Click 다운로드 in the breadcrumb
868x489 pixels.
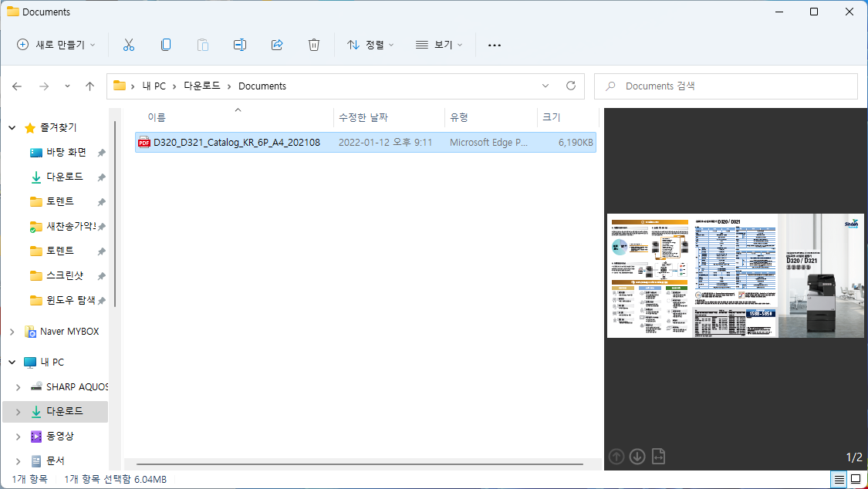pyautogui.click(x=201, y=86)
